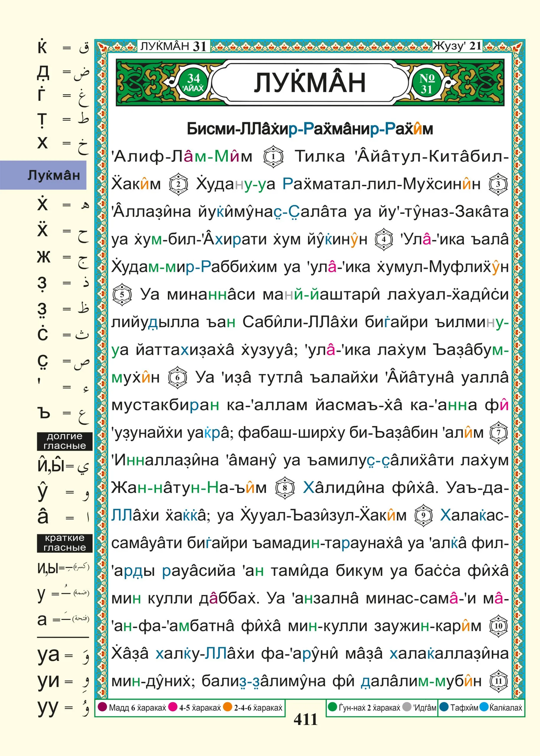This screenshot has width=540, height=756.
Task: Select the ayah 4 verse marker
Action: [x=384, y=240]
